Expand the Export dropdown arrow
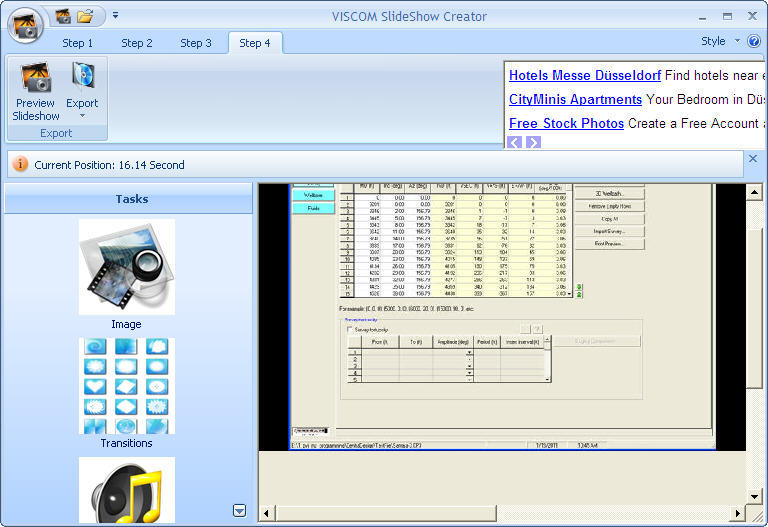 (82, 116)
